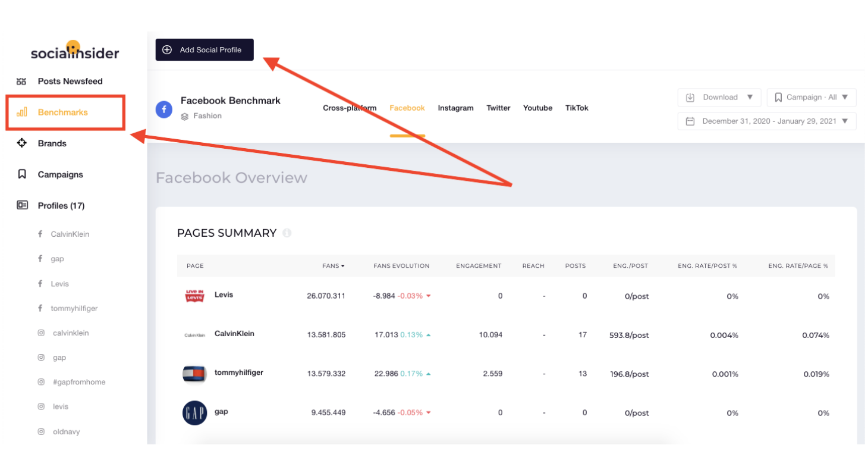Click the Reach column header
This screenshot has height=476, width=868.
[x=533, y=266]
